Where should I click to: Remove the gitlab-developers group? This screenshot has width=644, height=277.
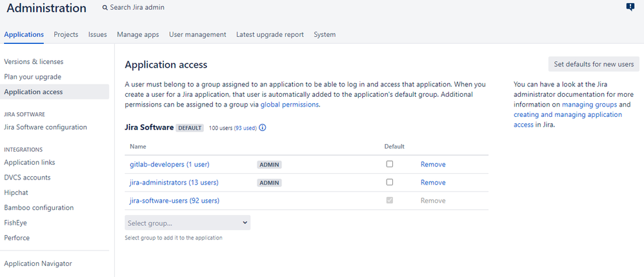tap(433, 165)
